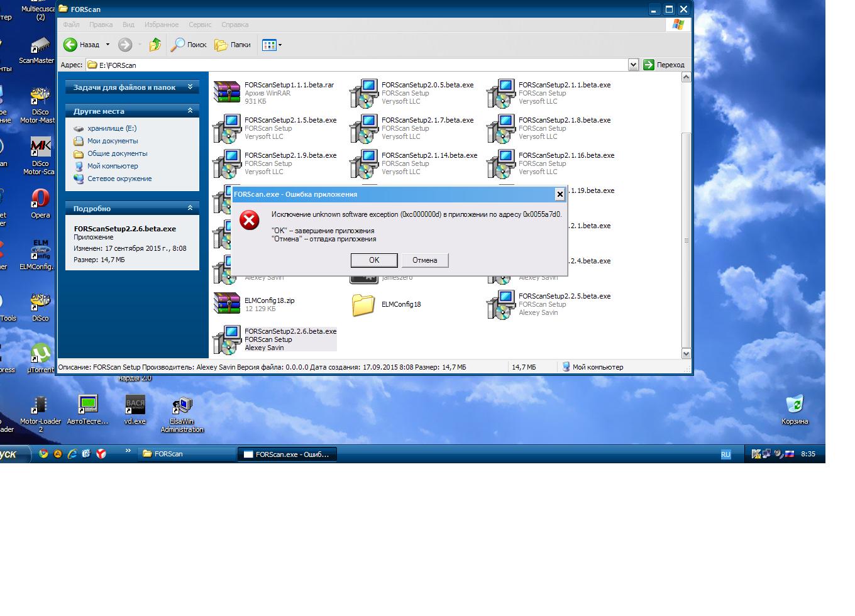The width and height of the screenshot is (855, 616).
Task: Close the FORScan.exe error dialog
Action: [560, 194]
